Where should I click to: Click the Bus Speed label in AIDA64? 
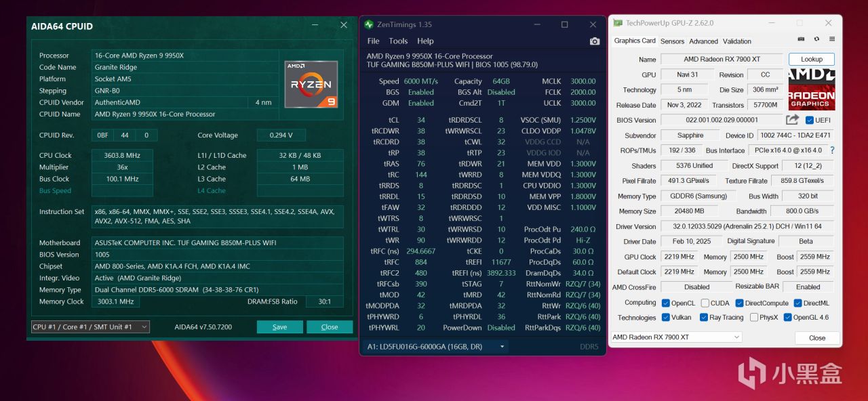click(x=55, y=191)
